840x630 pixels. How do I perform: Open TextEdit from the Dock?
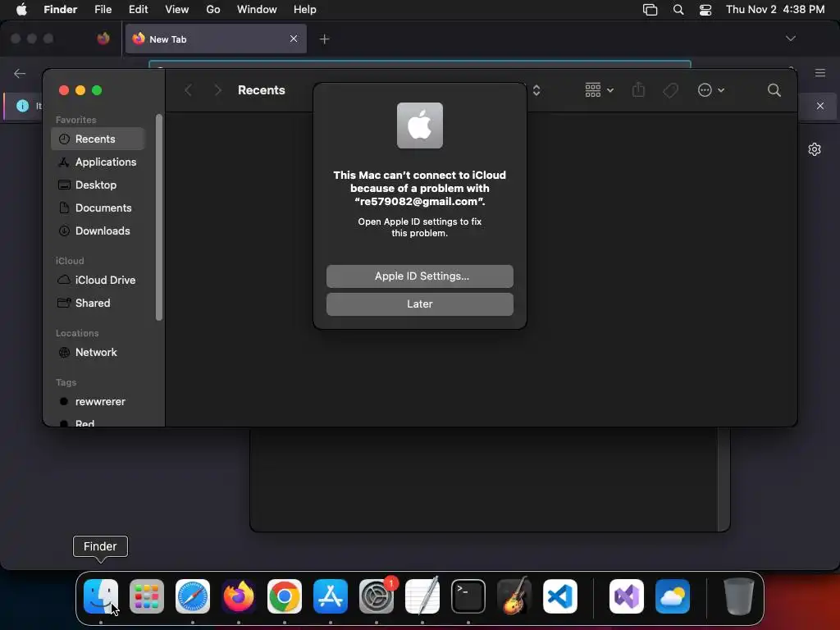pyautogui.click(x=422, y=596)
